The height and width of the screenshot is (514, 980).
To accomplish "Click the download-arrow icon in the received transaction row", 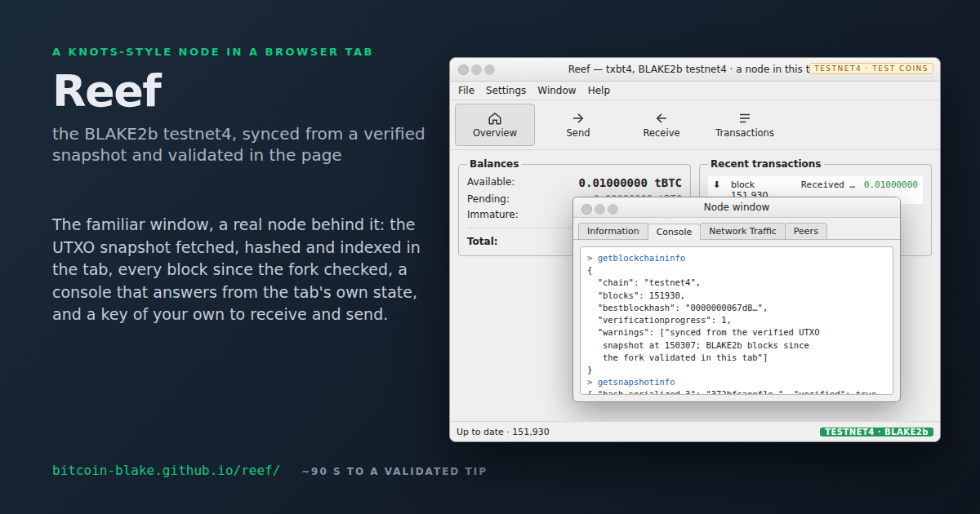I will tap(717, 184).
